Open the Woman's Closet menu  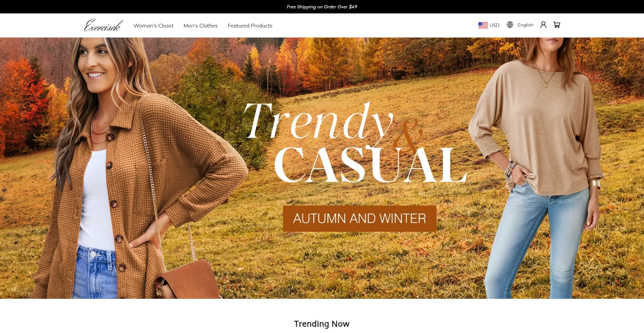tap(153, 25)
